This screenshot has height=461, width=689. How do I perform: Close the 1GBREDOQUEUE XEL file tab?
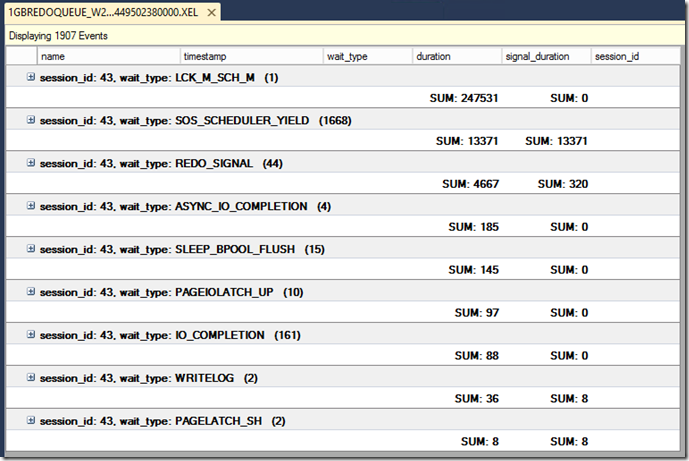pos(211,13)
